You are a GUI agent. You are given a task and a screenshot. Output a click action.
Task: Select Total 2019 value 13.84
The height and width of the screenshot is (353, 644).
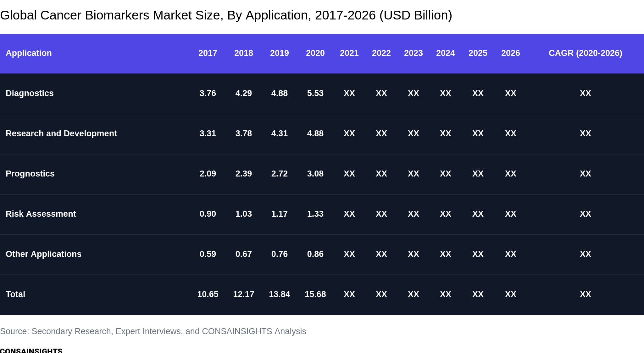(280, 294)
